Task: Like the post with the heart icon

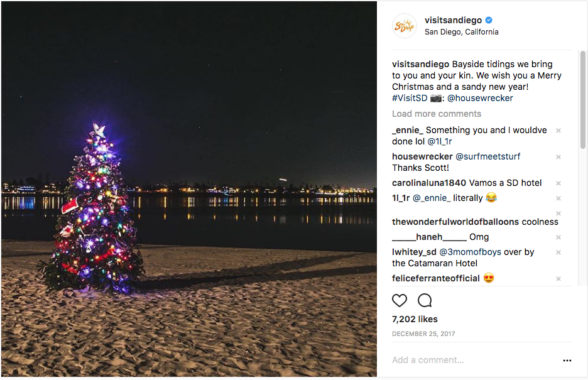Action: click(400, 301)
